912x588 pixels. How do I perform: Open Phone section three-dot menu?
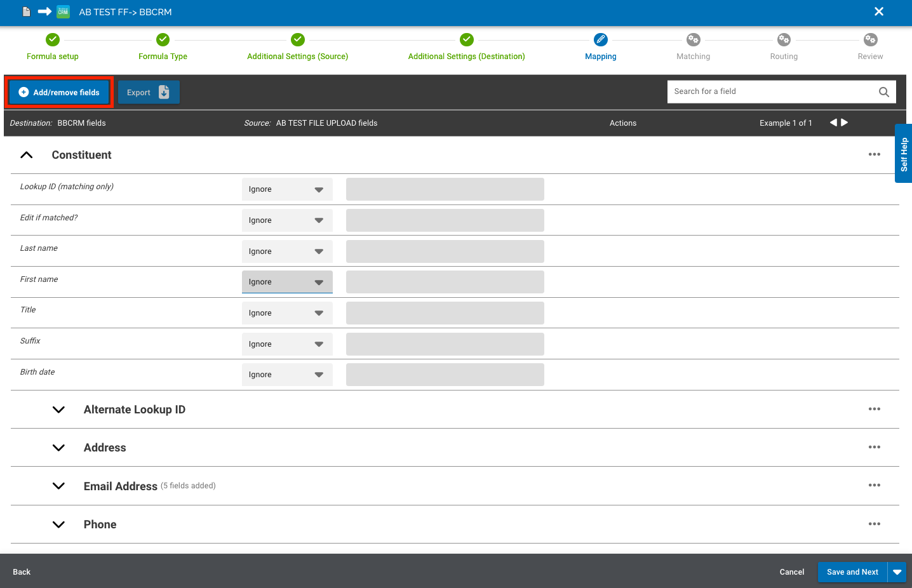(x=875, y=524)
